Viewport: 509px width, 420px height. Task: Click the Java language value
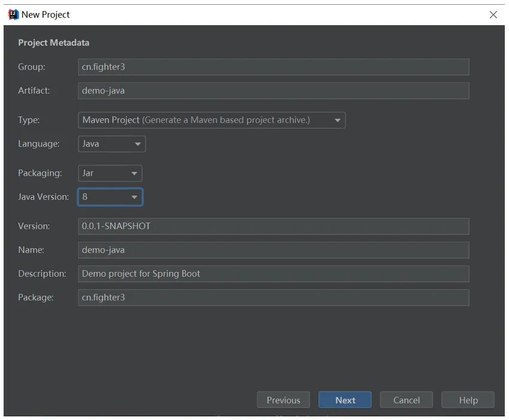91,144
